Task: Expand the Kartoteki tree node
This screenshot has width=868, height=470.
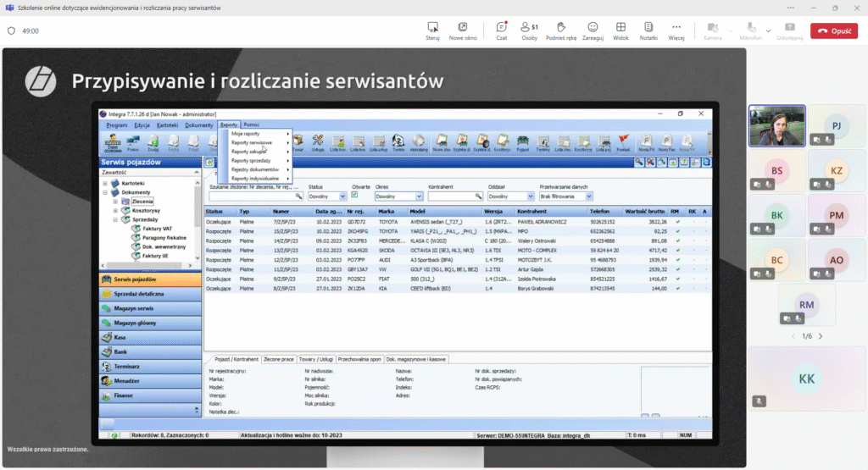Action: tap(105, 183)
